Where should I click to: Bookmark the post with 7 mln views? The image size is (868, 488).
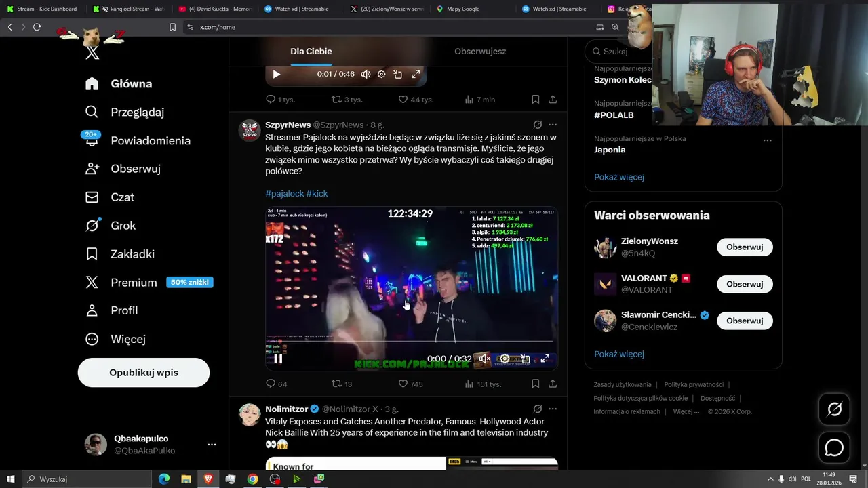(535, 100)
